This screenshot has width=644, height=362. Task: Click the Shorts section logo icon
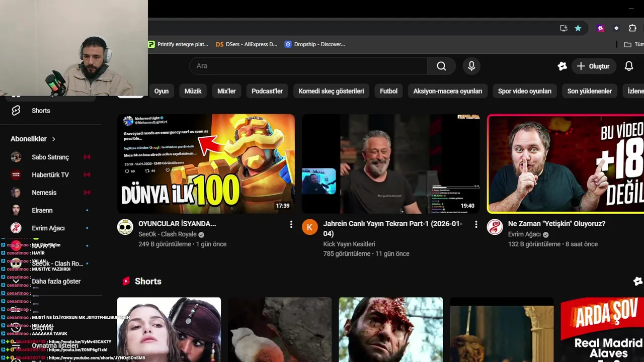[126, 281]
